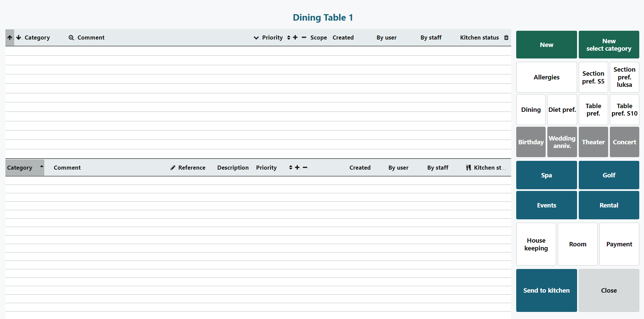
Task: Select the Diet pref. button
Action: coord(562,110)
